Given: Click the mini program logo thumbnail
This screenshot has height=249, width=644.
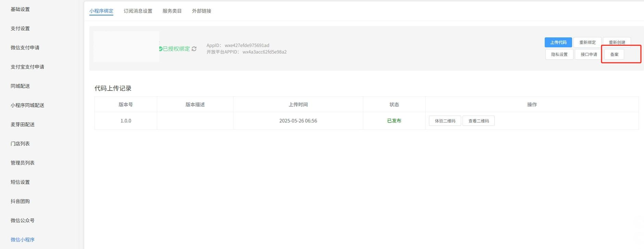Looking at the screenshot, I should coord(126,47).
